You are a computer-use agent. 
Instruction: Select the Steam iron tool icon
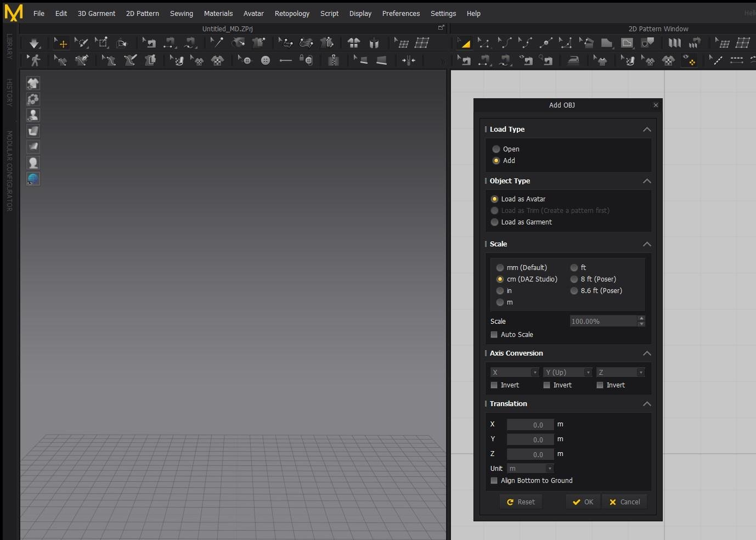(573, 60)
